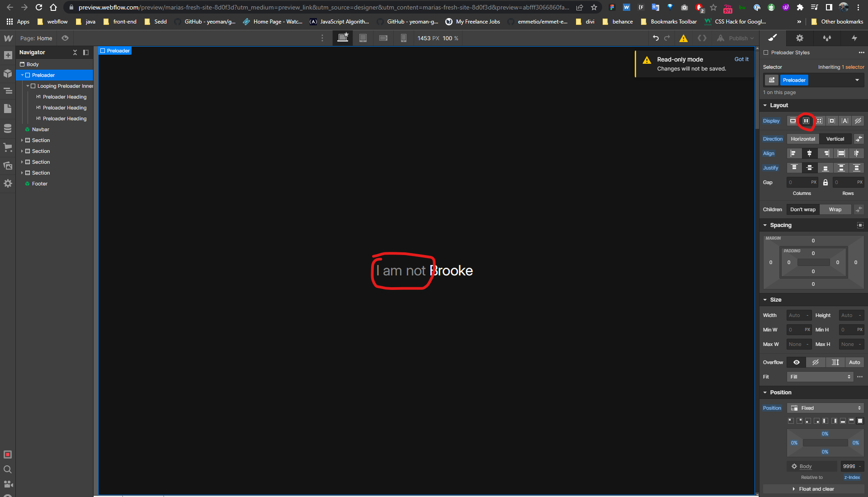Screen dimensions: 868x497
Task: Click the Publish button
Action: click(736, 38)
